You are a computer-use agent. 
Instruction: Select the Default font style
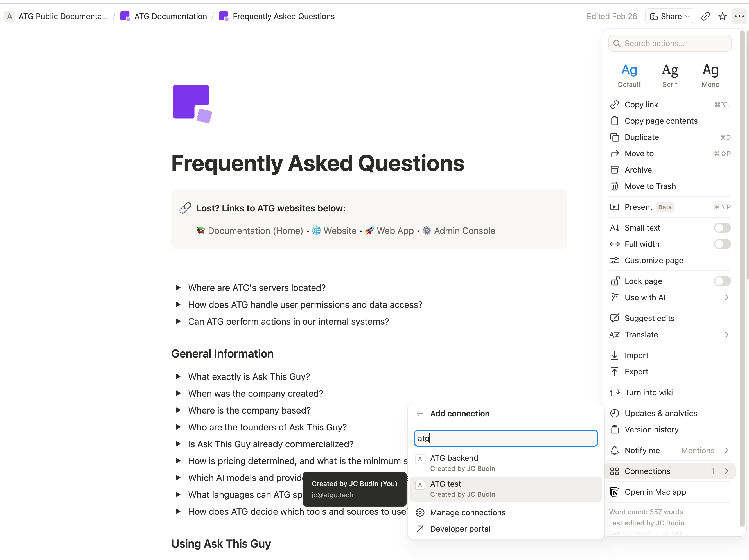click(x=629, y=76)
